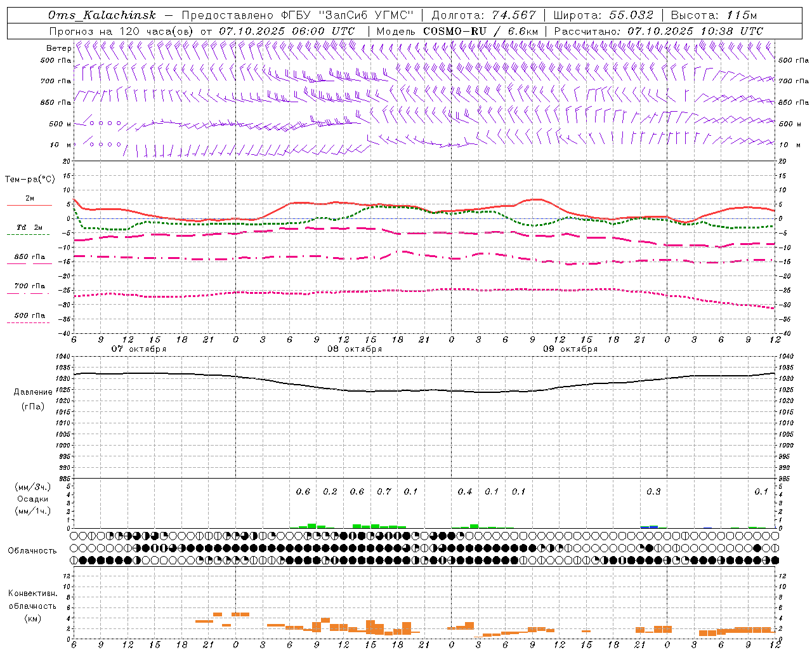This screenshot has height=650, width=812.
Task: Click the Ветер wind panel label
Action: point(58,48)
